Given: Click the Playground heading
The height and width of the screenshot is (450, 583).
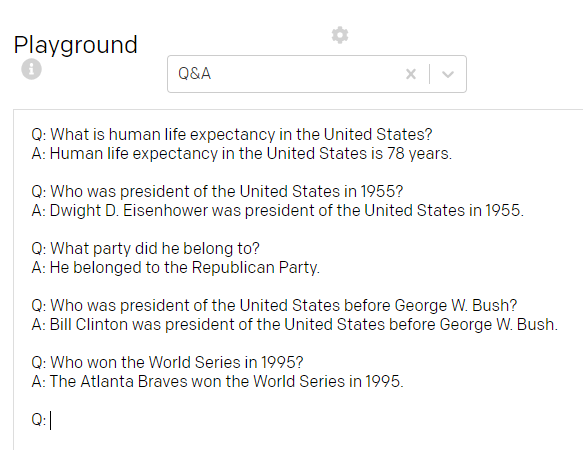Looking at the screenshot, I should (x=75, y=45).
